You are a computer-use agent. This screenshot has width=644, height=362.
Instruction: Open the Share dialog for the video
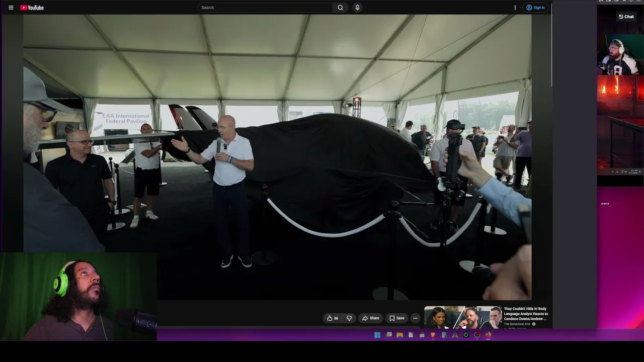pos(371,318)
